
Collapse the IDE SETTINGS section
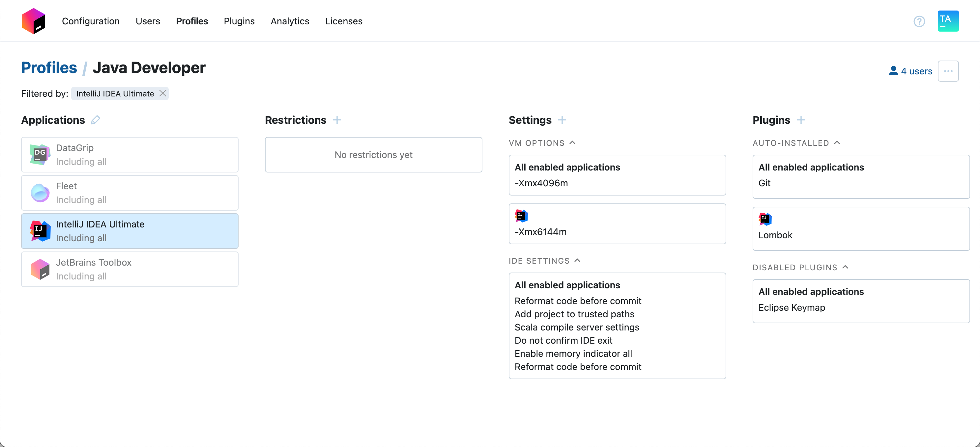[578, 260]
